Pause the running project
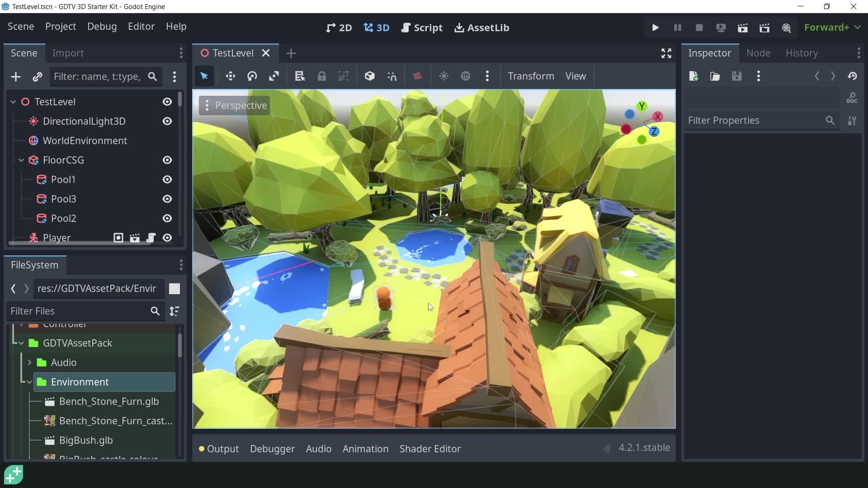Screen dimensions: 868x488 [677, 28]
